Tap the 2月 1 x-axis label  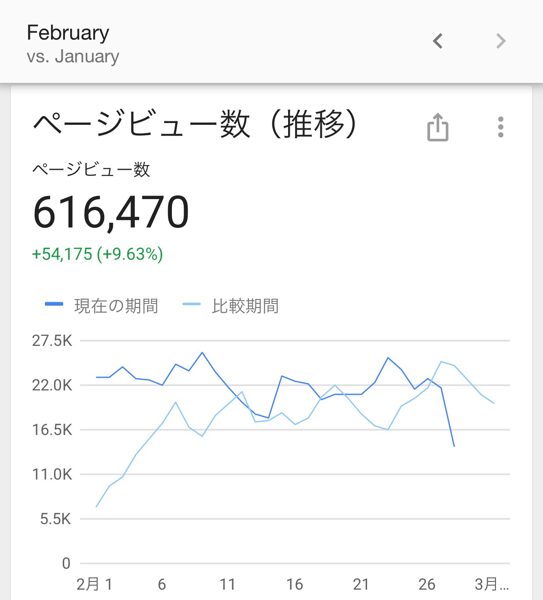pyautogui.click(x=95, y=584)
